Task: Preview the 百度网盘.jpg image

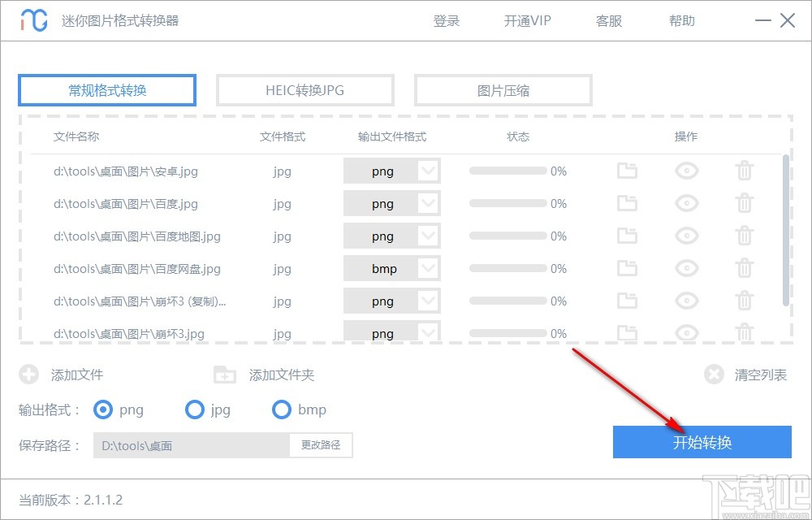Action: point(686,268)
